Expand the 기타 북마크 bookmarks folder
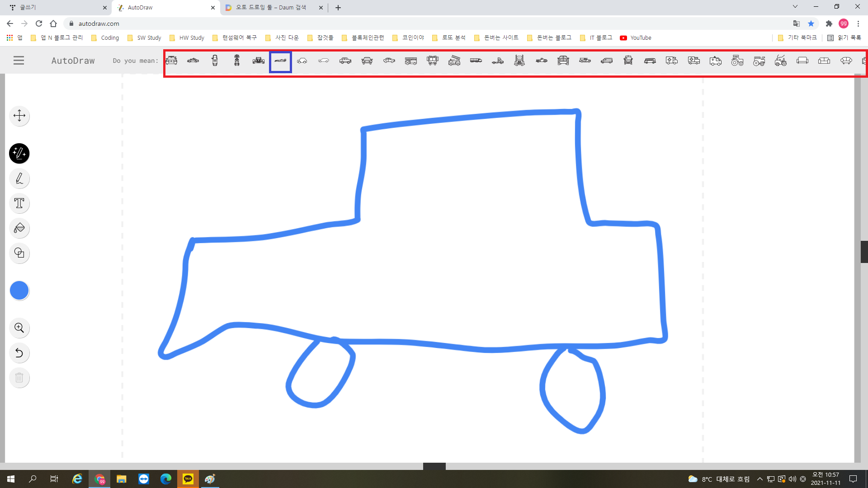Viewport: 868px width, 488px height. click(x=797, y=38)
